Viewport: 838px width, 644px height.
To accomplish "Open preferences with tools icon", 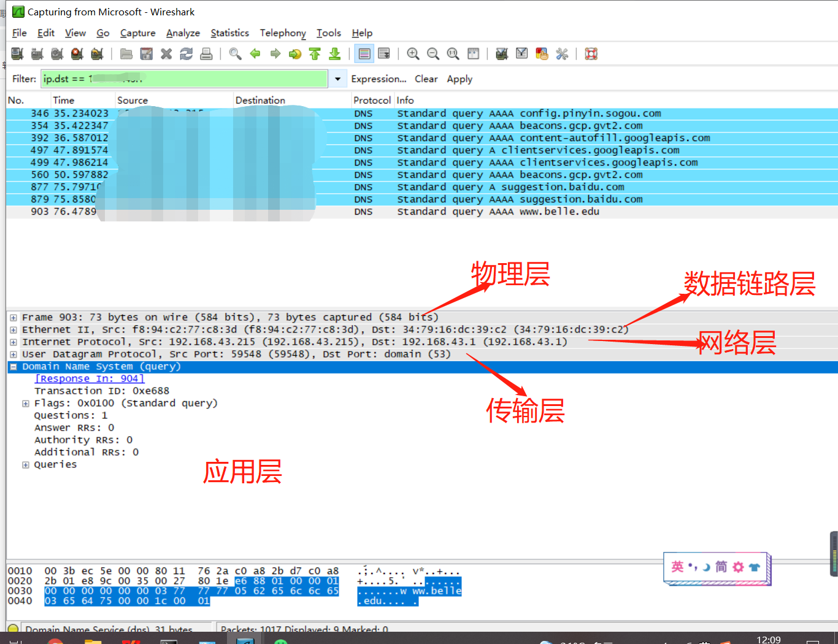I will pos(562,54).
